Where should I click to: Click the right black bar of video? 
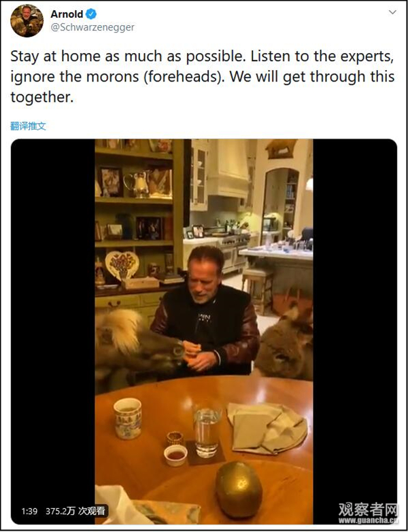[x=355, y=332]
